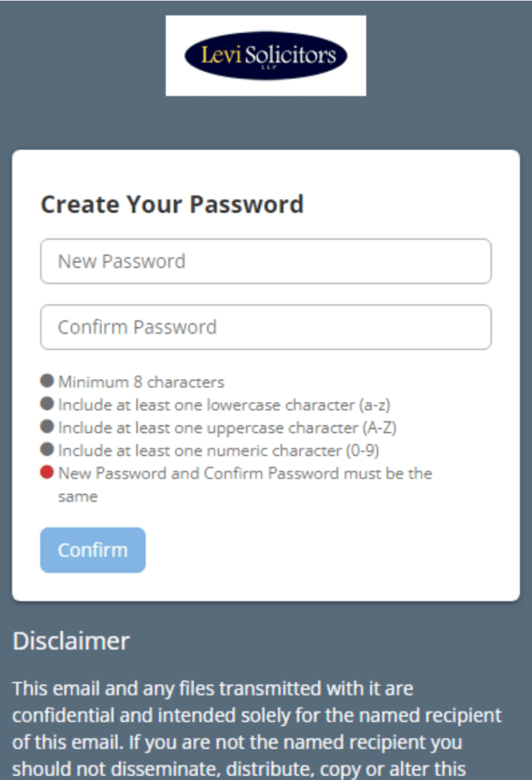Click the white 'Solicitors' word in logo
Screen dimensions: 532x780
click(291, 55)
